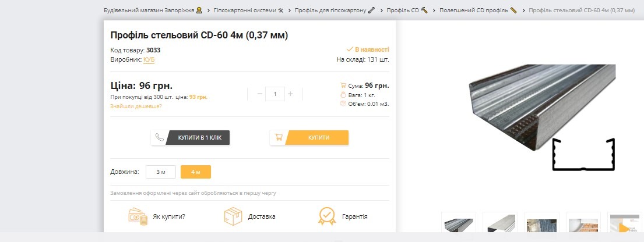Open Будівельний магазин Запоріжжя breadcrumb
Image resolution: width=644 pixels, height=242 pixels.
tap(153, 10)
